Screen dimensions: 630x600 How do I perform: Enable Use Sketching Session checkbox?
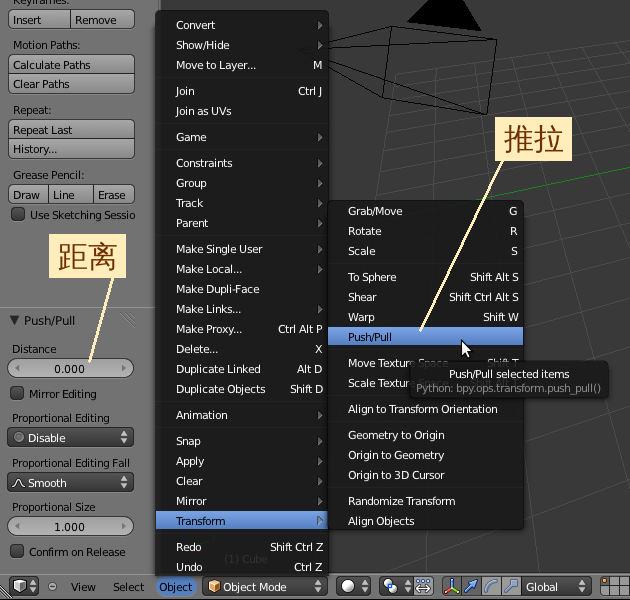click(18, 215)
